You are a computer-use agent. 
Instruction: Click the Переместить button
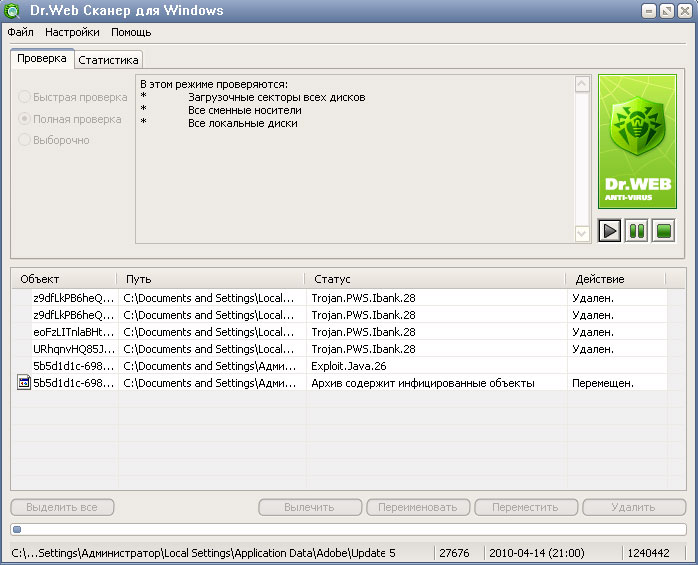point(526,507)
